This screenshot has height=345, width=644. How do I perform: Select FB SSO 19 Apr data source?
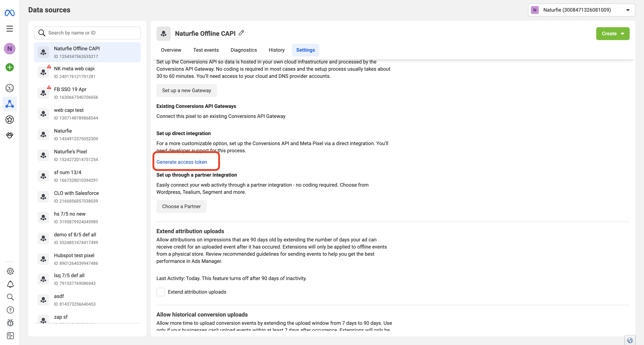[87, 93]
